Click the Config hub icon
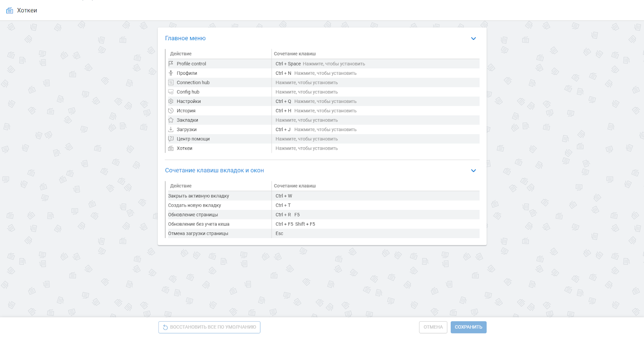 (171, 92)
